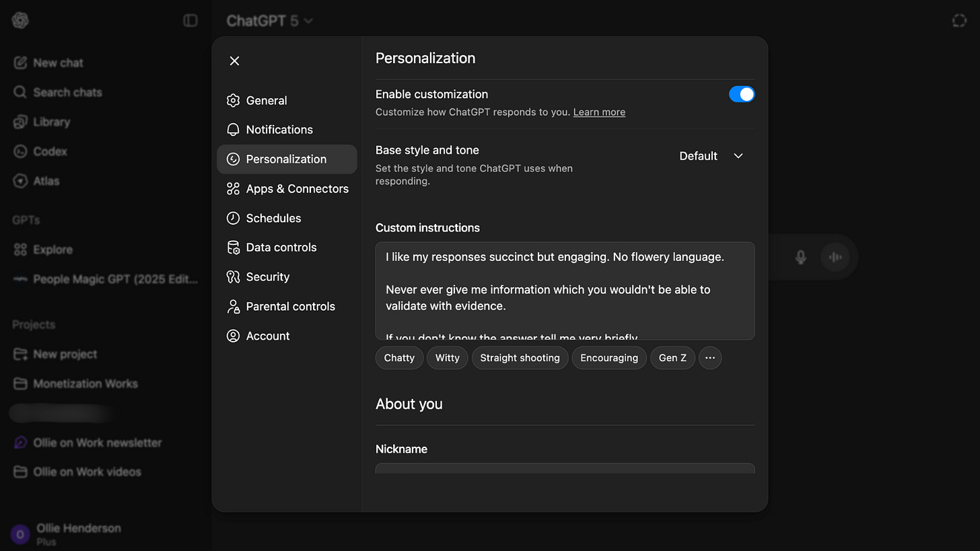Click the Data controls database icon
980x551 pixels.
233,248
